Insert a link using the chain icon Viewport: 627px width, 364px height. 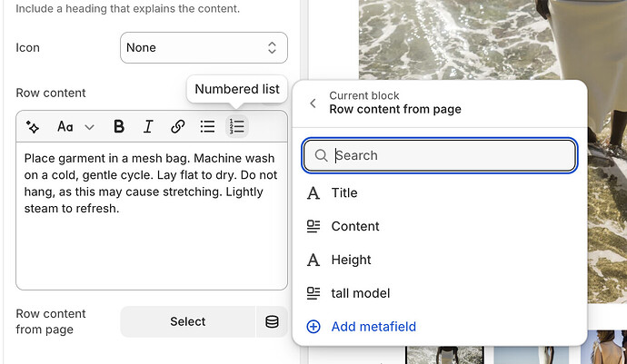(178, 127)
